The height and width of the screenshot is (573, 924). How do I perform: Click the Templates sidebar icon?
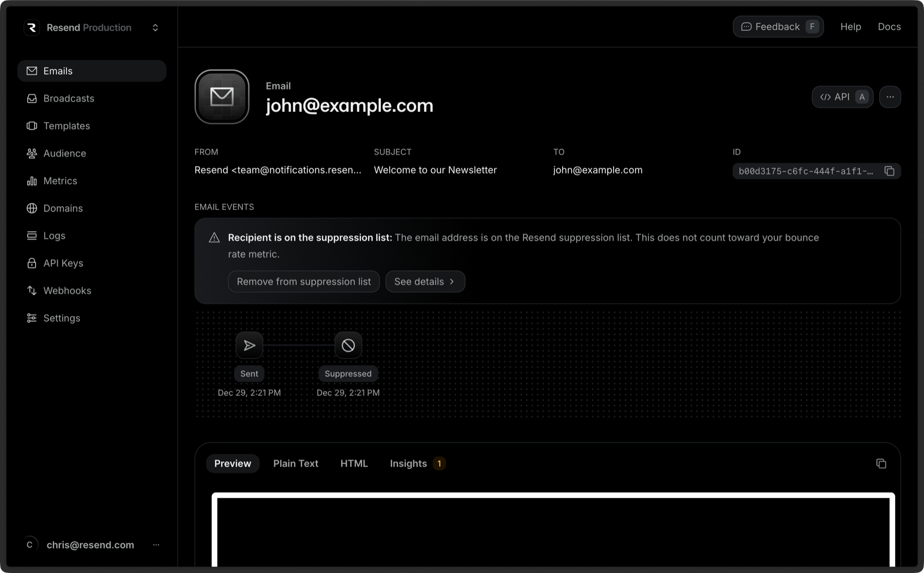(x=32, y=126)
